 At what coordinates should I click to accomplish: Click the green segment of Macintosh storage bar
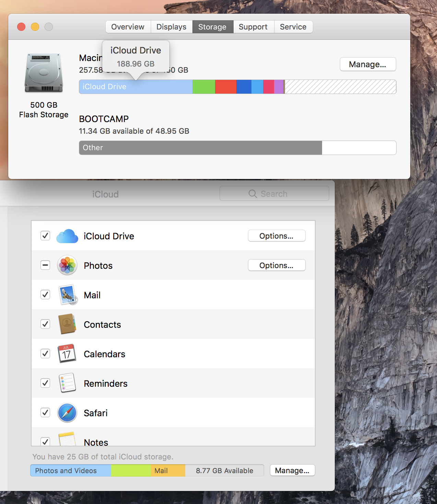[x=204, y=87]
